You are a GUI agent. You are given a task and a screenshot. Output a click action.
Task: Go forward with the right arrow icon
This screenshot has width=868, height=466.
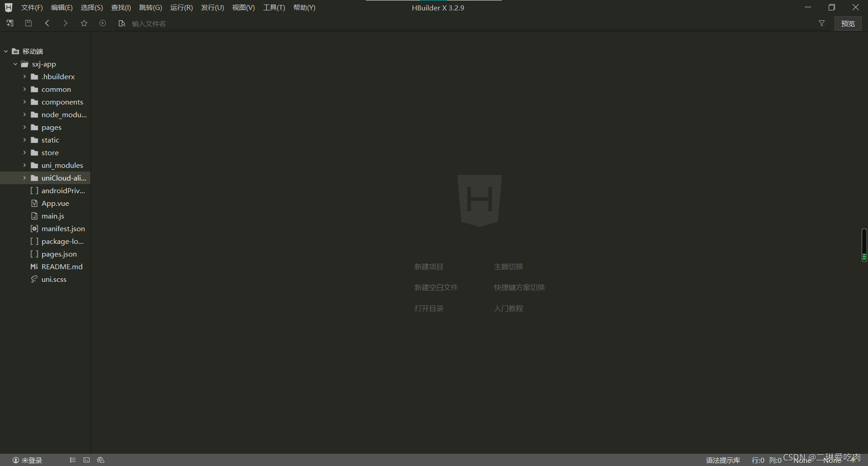(x=66, y=23)
